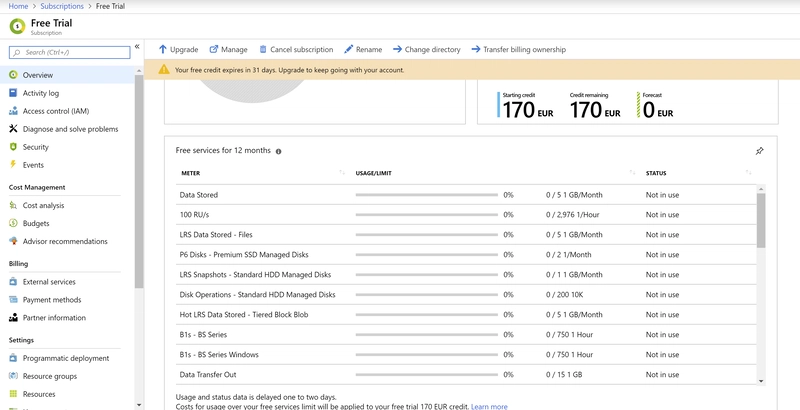800x410 pixels.
Task: Click the Partner information icon
Action: click(13, 317)
